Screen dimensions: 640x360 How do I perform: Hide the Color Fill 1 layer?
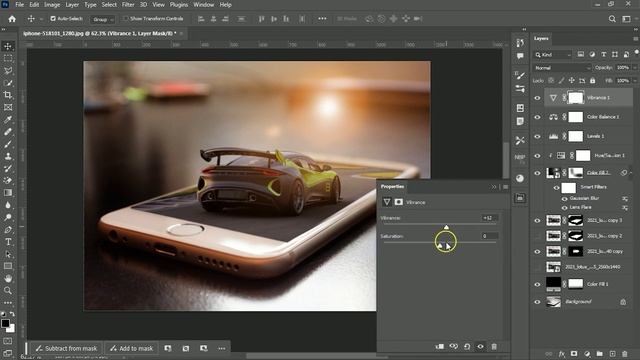click(x=537, y=284)
